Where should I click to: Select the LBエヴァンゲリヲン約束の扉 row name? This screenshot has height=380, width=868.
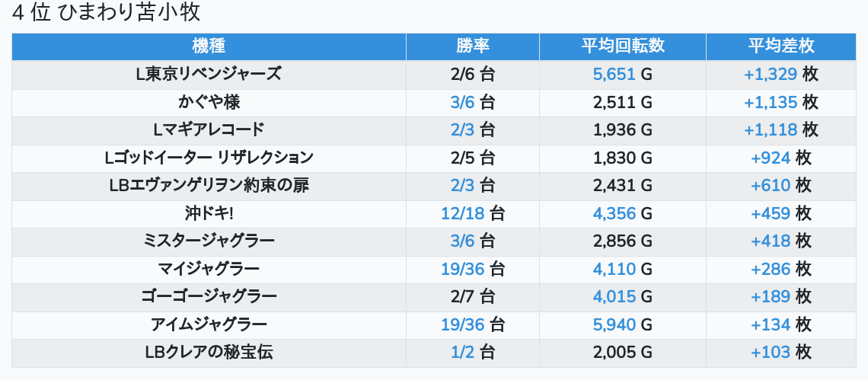coord(209,185)
